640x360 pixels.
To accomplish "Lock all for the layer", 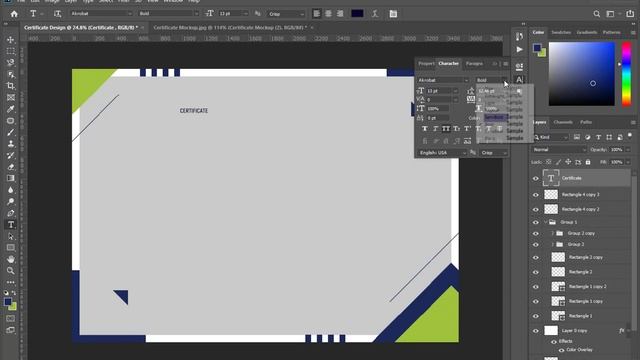I will click(x=588, y=162).
